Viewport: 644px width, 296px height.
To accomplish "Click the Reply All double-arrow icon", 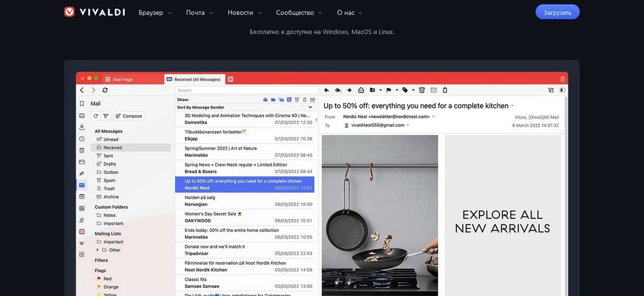I will [x=338, y=90].
